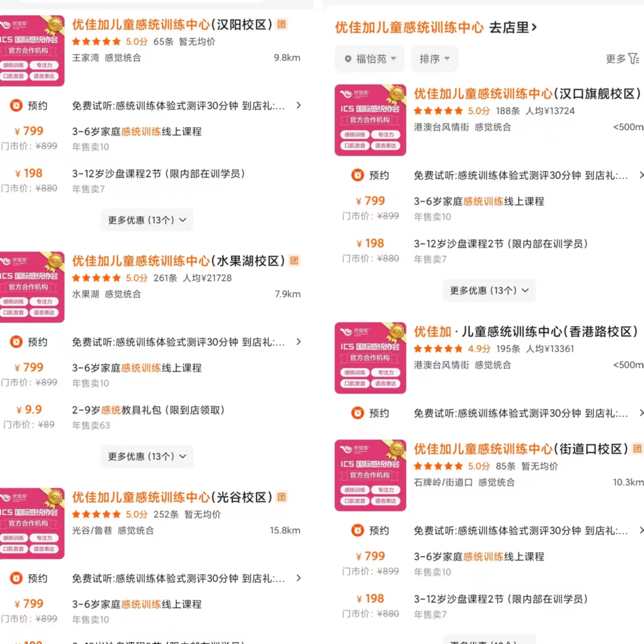
Task: Expand 更多优惠 (13个) under 汉口旗舰校区
Action: click(x=489, y=290)
